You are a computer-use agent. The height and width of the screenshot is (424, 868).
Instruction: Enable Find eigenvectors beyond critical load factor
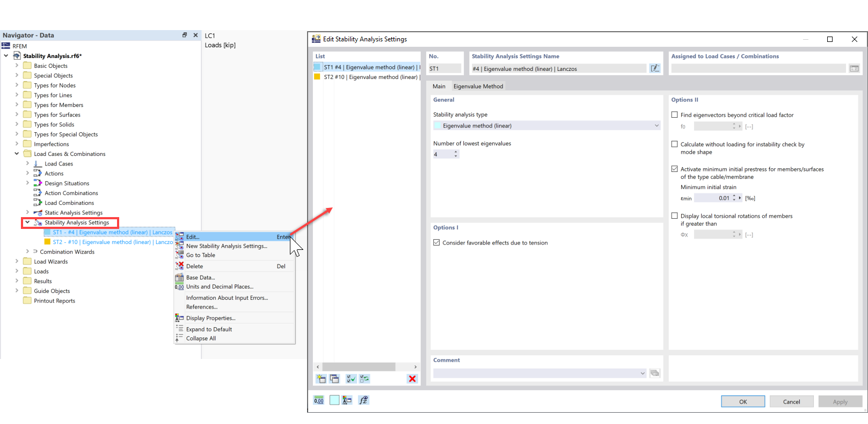click(675, 114)
